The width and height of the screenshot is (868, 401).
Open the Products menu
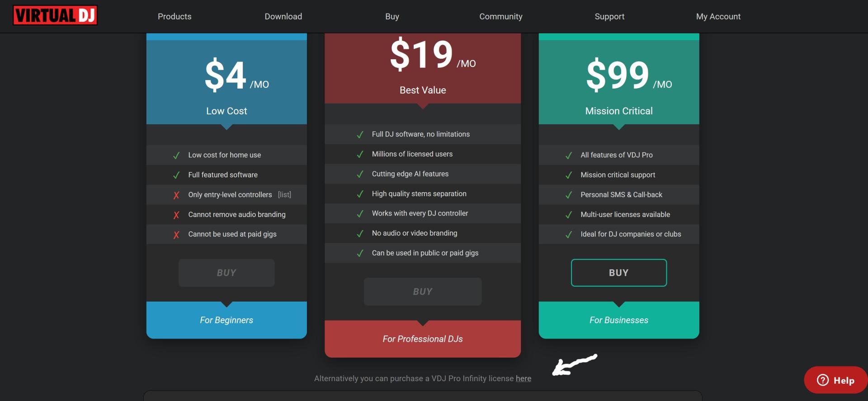point(175,17)
